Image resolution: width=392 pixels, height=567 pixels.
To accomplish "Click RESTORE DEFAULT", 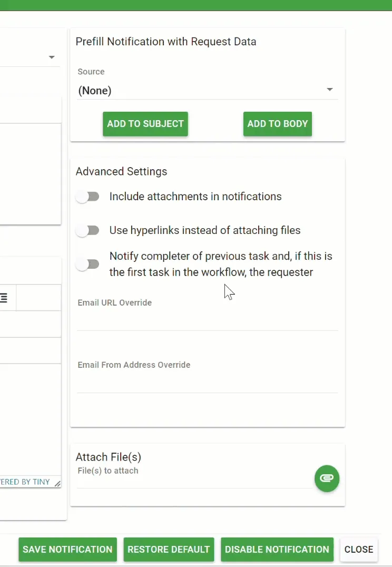I will [x=169, y=549].
